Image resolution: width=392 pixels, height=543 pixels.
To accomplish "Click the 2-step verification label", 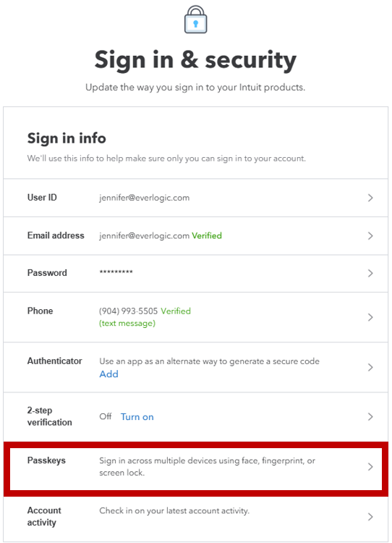I will (49, 416).
